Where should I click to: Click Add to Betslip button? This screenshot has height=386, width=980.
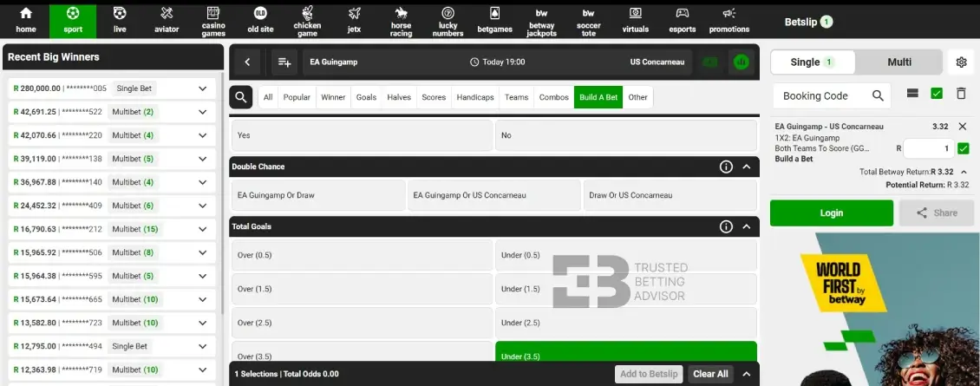[649, 374]
